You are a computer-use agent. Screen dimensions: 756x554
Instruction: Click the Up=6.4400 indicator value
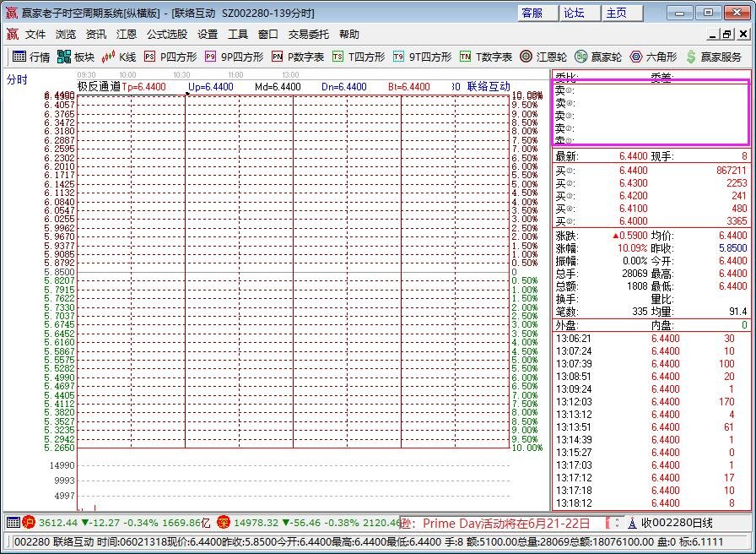211,87
